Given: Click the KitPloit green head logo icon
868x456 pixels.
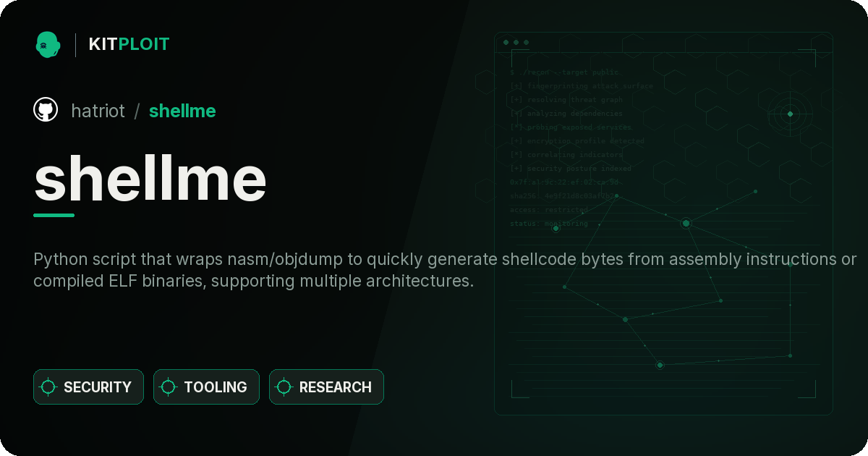Looking at the screenshot, I should 48,44.
